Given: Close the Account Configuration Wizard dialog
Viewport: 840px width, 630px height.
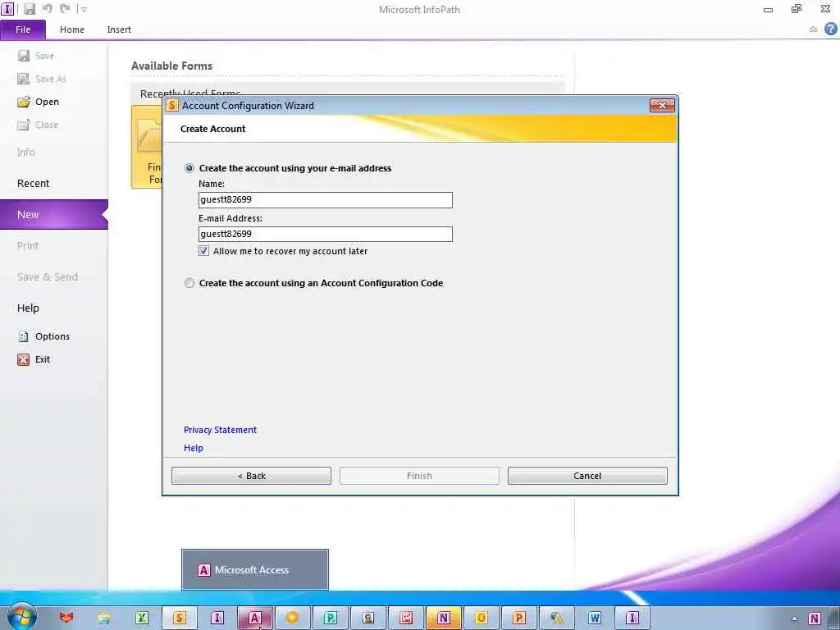Looking at the screenshot, I should click(662, 106).
